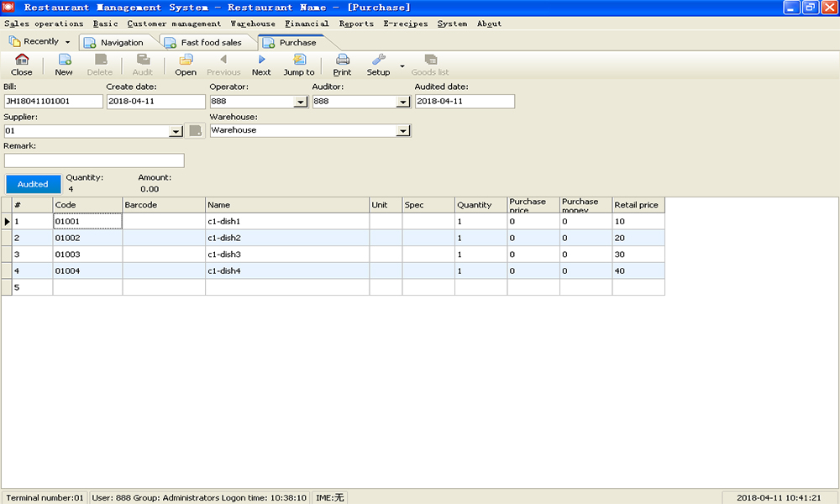The height and width of the screenshot is (504, 840).
Task: Click the Code column header
Action: click(x=87, y=205)
